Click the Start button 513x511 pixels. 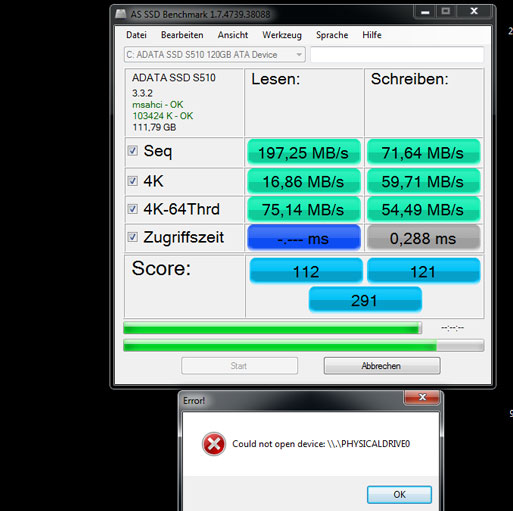(239, 366)
